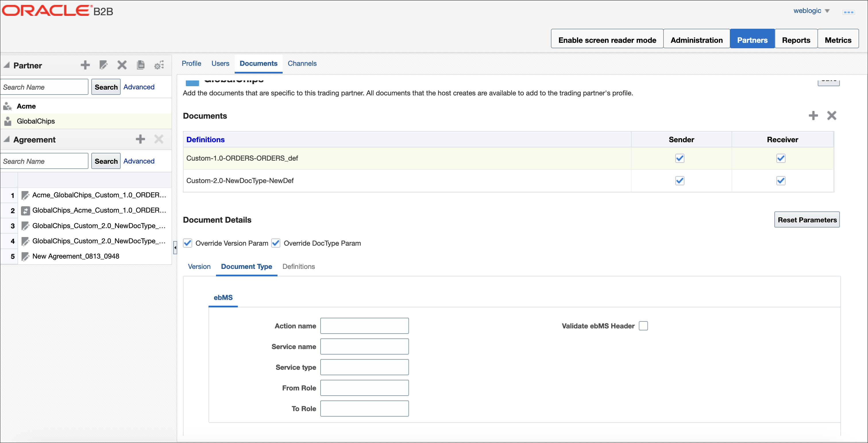Collapse left pane with splitter arrow

(175, 247)
